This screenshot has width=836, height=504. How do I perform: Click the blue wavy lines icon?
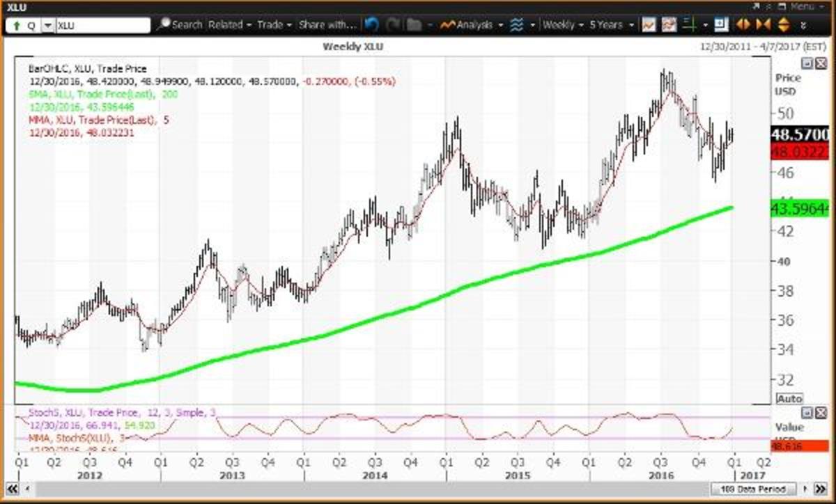click(x=517, y=25)
